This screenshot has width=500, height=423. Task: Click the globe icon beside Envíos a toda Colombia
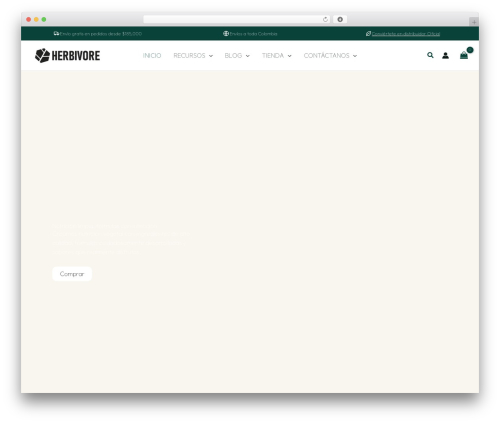226,33
